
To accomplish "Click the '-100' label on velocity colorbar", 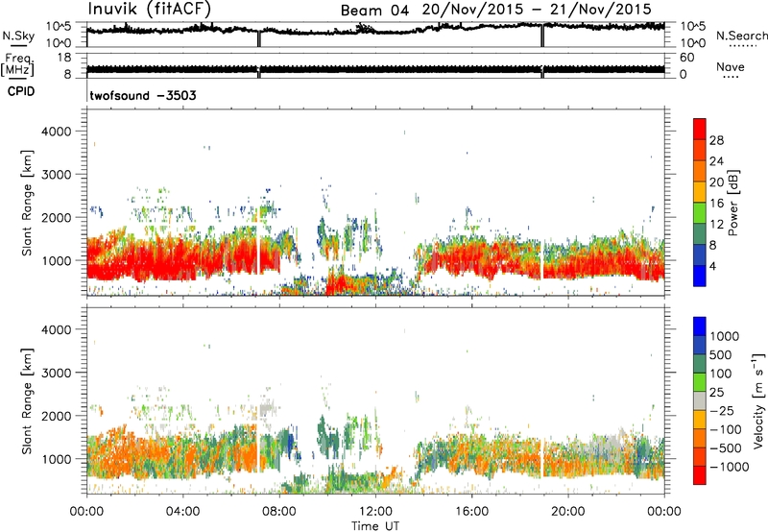I will (x=726, y=429).
